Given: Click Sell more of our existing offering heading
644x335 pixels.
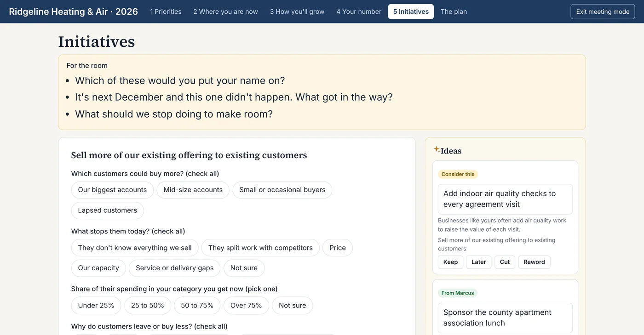Looking at the screenshot, I should (x=189, y=155).
